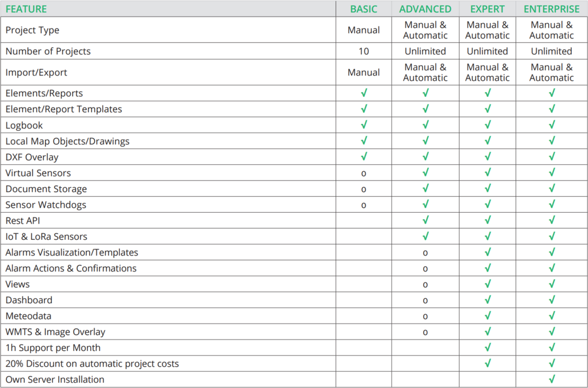The width and height of the screenshot is (588, 388).
Task: Select the WMTS & Image Overlay label
Action: (55, 332)
